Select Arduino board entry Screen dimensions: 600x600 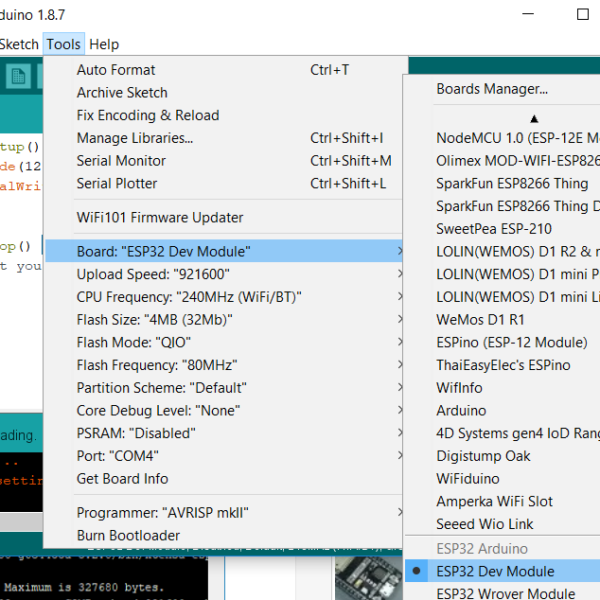502,411
